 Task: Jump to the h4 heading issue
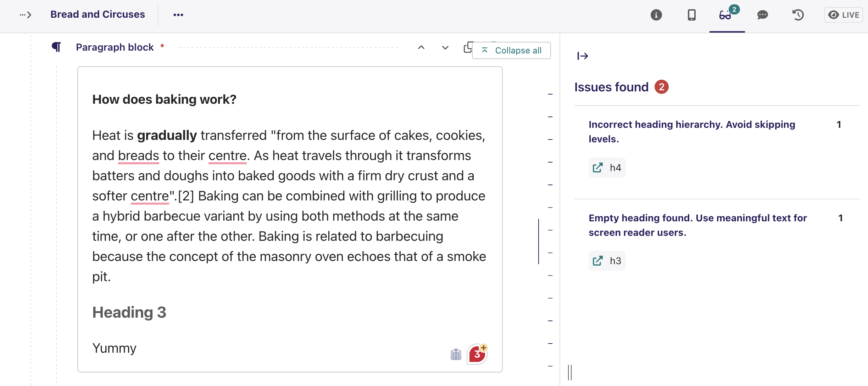(x=607, y=168)
